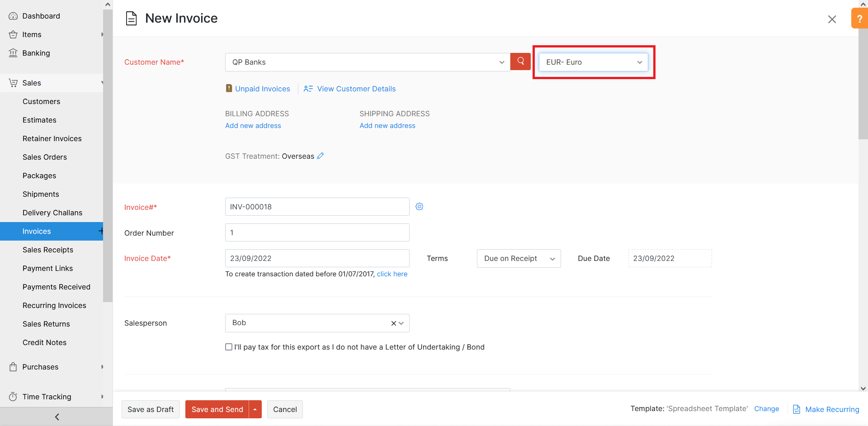The image size is (868, 426).
Task: Expand the Customer Name dropdown arrow
Action: tap(501, 62)
